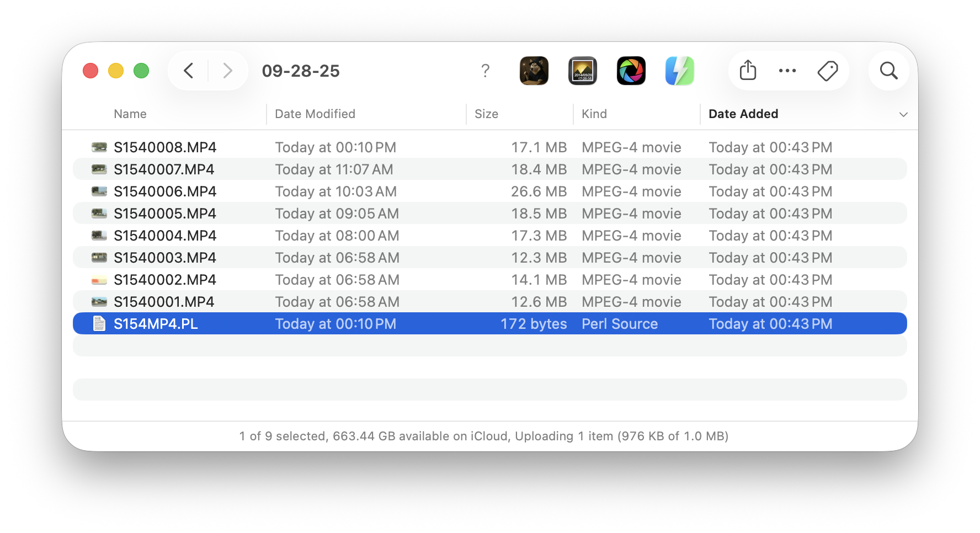Click the question mark toolbar icon
The height and width of the screenshot is (533, 980).
point(485,71)
